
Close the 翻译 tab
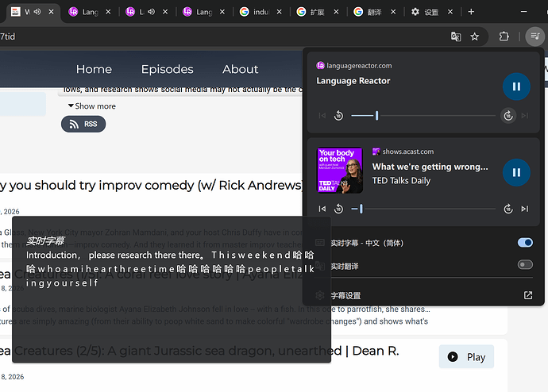[x=393, y=12]
